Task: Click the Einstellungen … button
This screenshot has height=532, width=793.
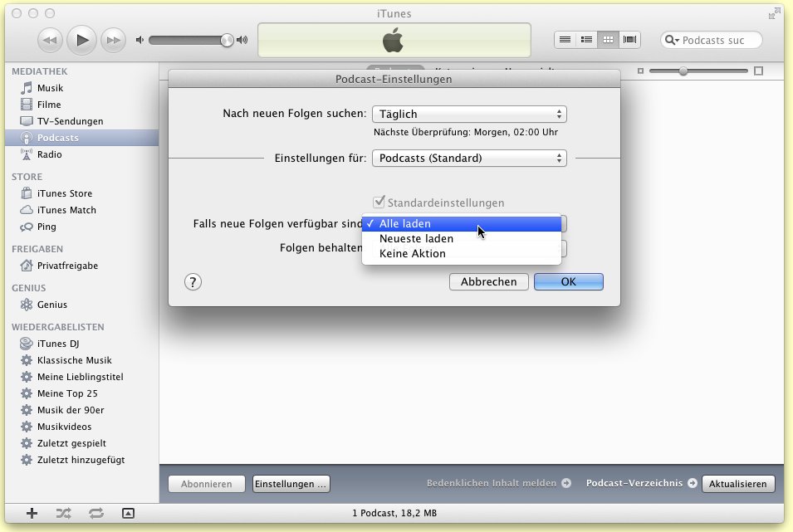Action: 291,484
